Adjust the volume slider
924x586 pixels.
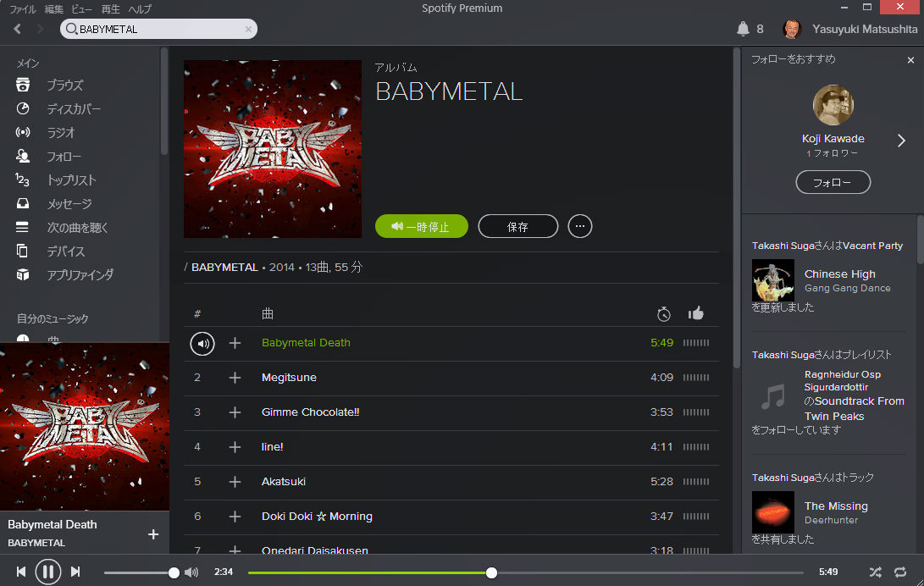coord(141,572)
